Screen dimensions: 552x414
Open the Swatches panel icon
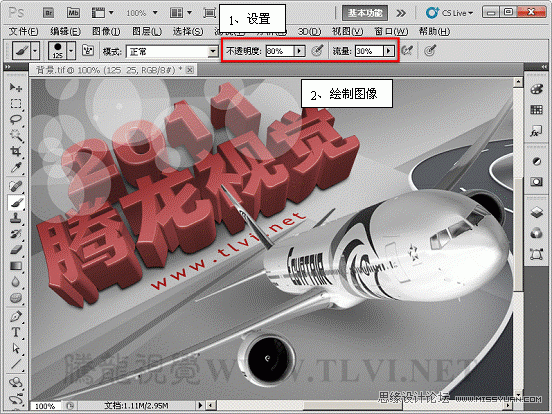coord(536,110)
